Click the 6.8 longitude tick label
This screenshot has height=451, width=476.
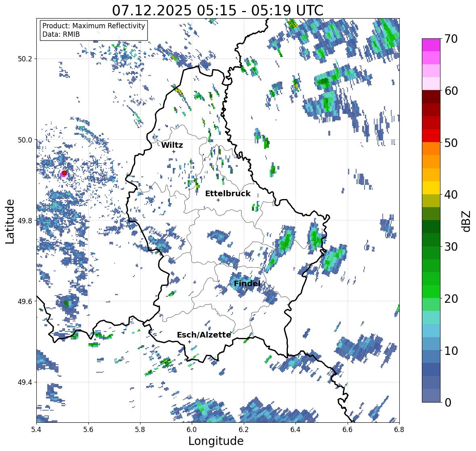click(x=399, y=430)
